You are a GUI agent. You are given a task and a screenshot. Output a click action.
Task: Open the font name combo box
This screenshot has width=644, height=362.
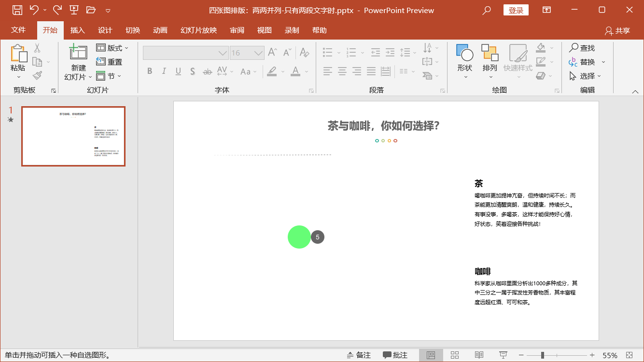click(186, 53)
